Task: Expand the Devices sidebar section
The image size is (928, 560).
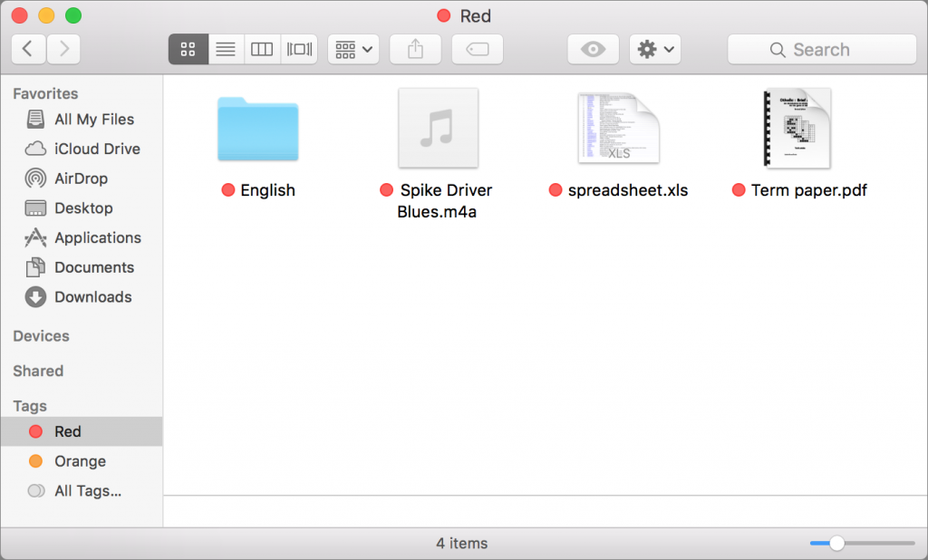Action: (x=42, y=336)
